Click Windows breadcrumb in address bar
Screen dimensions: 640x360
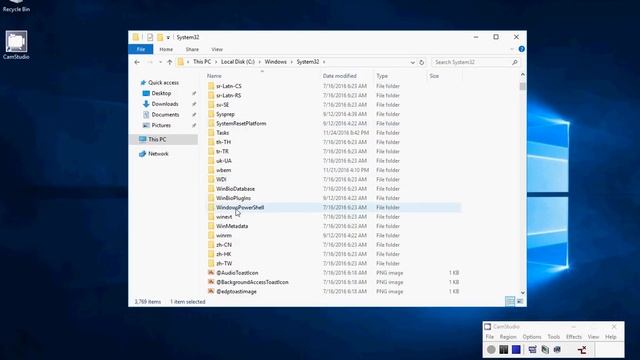(276, 62)
